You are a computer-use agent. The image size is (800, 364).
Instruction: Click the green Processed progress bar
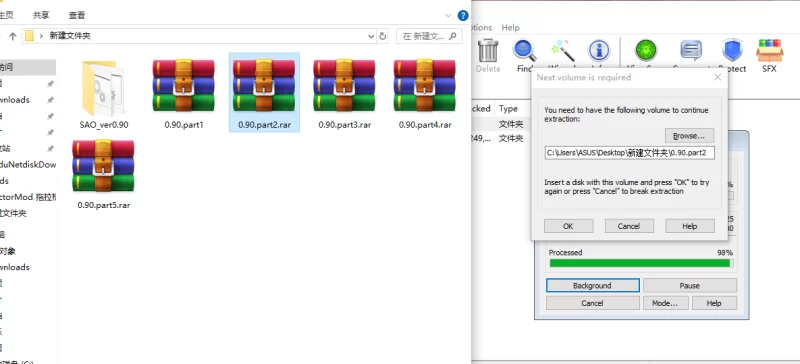[640, 263]
